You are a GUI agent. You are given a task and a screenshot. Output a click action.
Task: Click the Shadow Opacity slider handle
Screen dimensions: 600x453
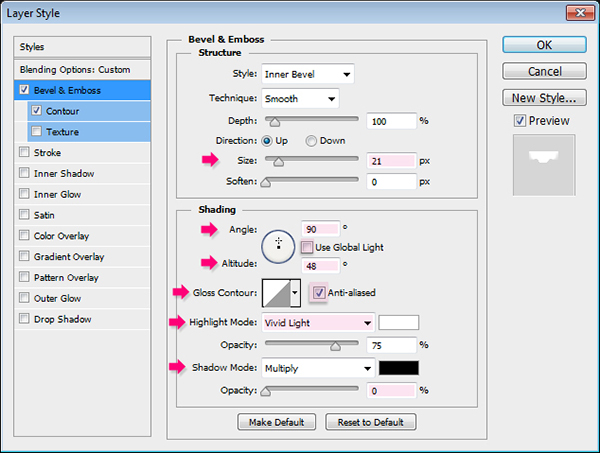pos(266,391)
